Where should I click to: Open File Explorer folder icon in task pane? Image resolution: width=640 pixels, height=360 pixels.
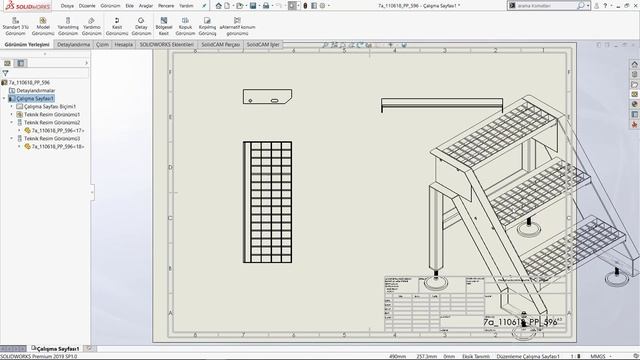tap(634, 84)
